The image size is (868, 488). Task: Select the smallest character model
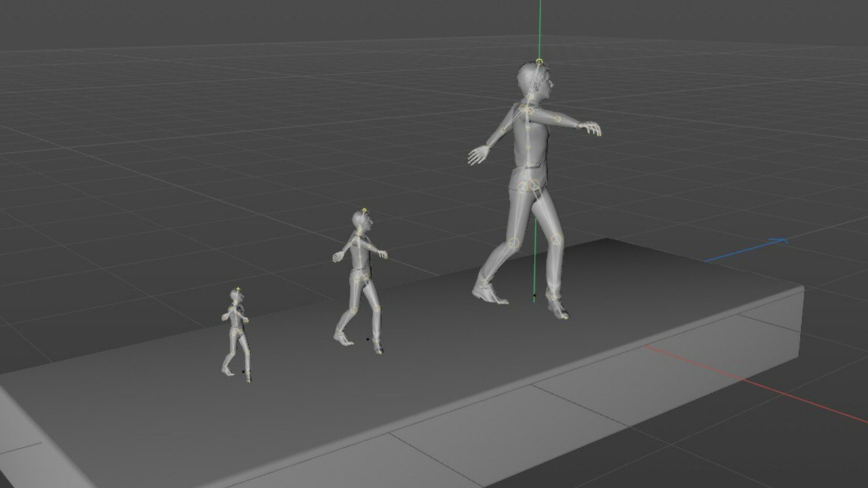[236, 335]
